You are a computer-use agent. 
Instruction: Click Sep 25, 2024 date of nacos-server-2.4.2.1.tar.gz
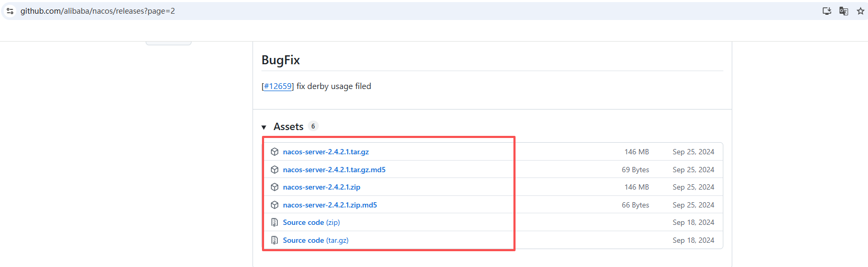[693, 152]
